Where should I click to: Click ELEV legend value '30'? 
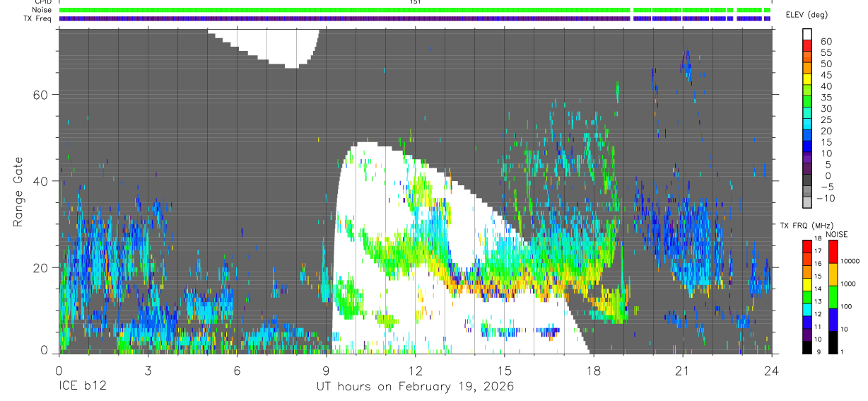click(x=826, y=108)
